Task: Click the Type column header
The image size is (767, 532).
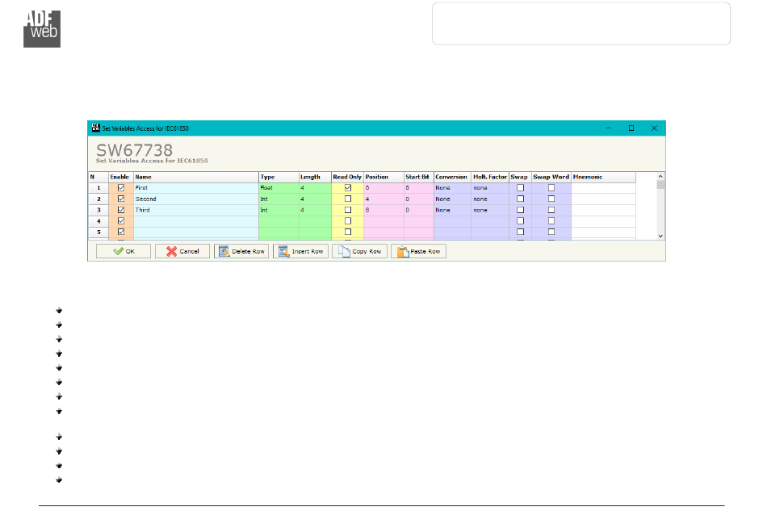Action: click(279, 177)
